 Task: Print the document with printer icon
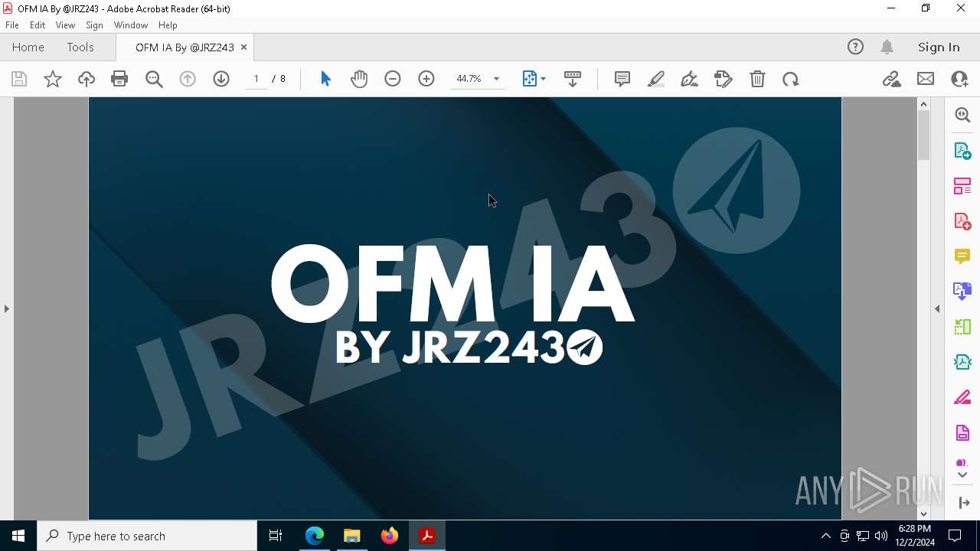pos(119,79)
